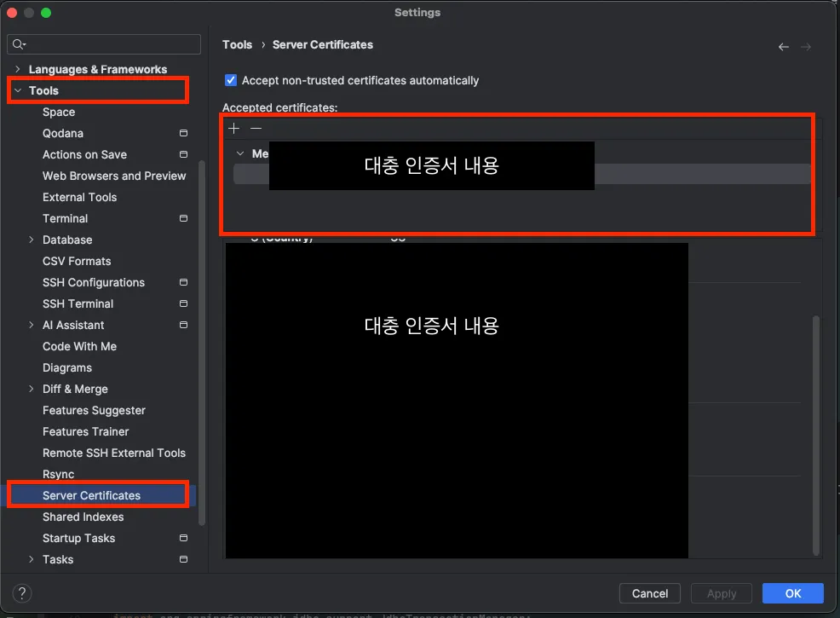
Task: Click the search magnifier icon
Action: [19, 44]
